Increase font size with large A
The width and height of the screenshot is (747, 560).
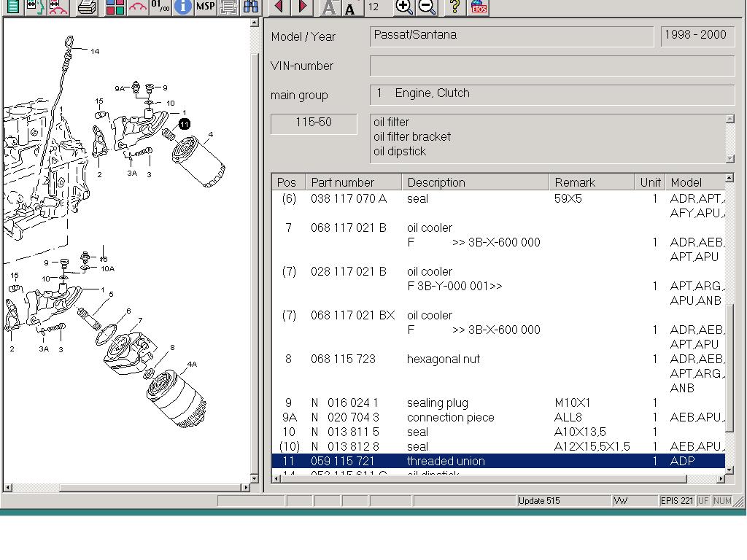pos(329,8)
